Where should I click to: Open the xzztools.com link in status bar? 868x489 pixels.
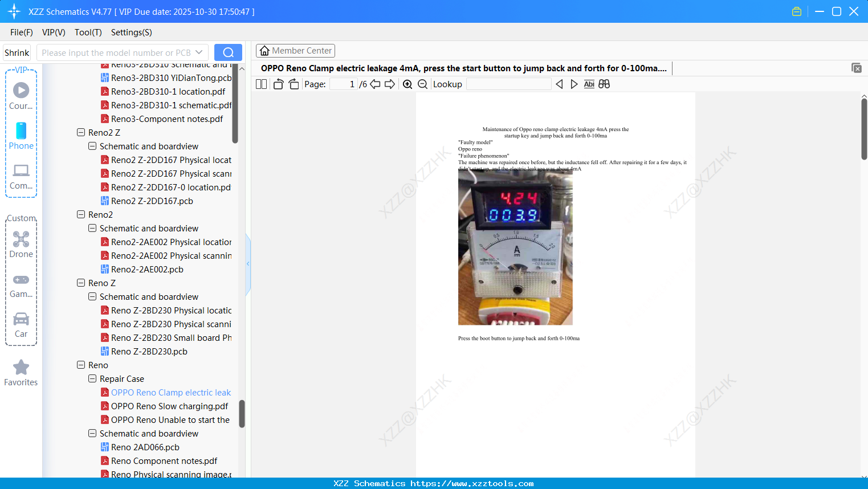pyautogui.click(x=472, y=483)
